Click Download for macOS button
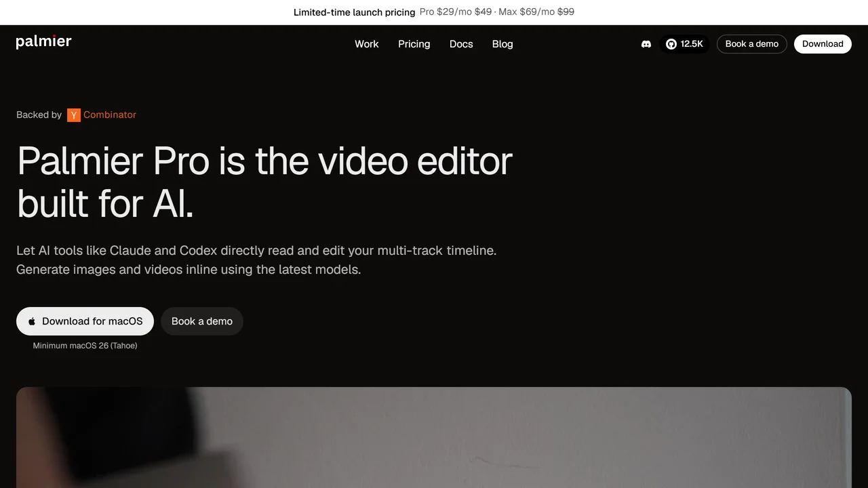 point(85,321)
